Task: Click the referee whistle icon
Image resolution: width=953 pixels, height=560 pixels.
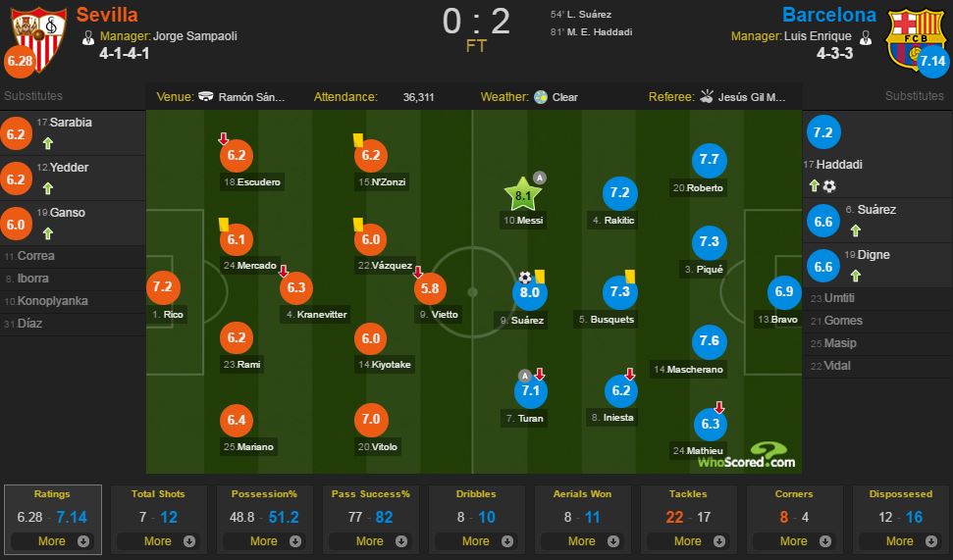Action: pyautogui.click(x=707, y=96)
